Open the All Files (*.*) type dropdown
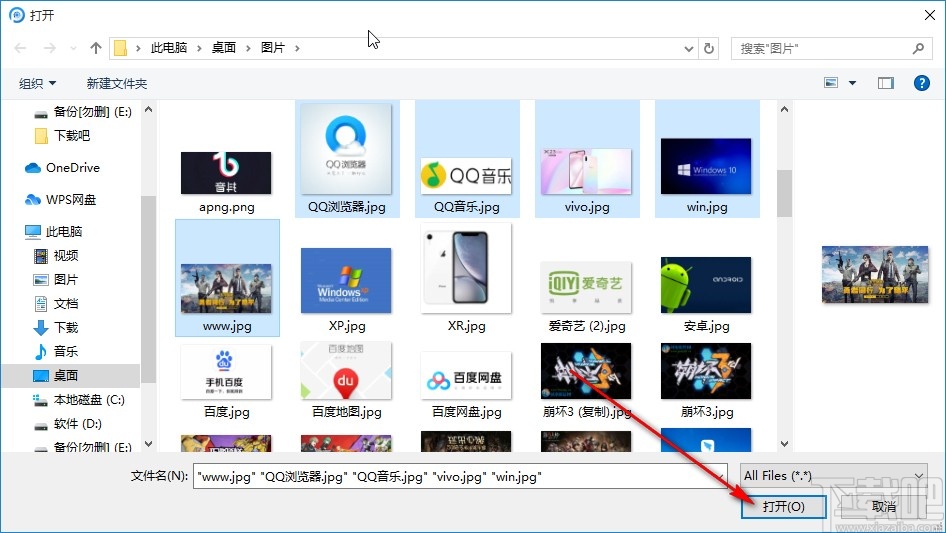The height and width of the screenshot is (533, 946). click(x=834, y=476)
